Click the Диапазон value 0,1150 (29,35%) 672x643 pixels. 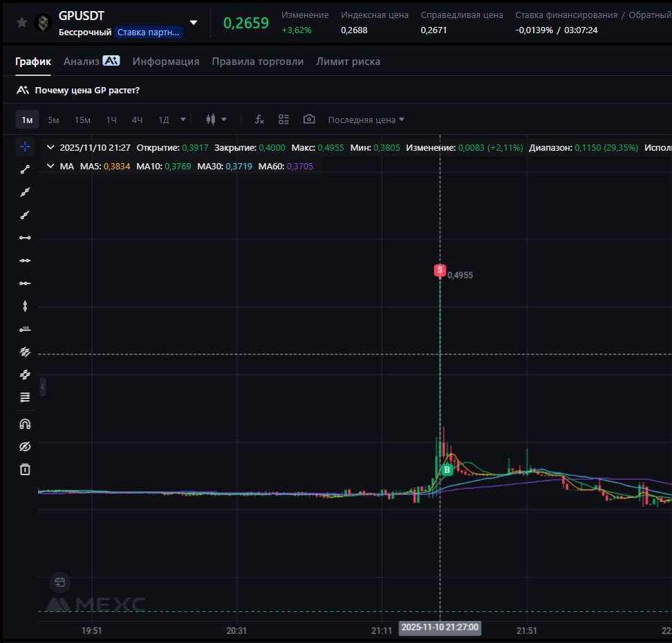pos(606,147)
